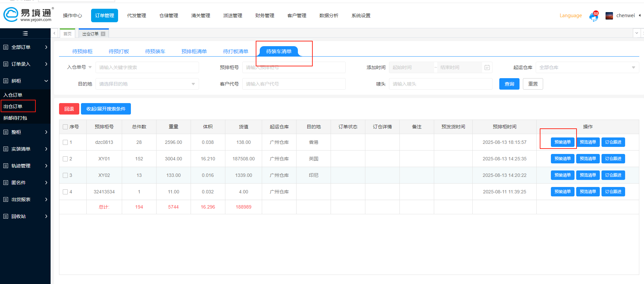
Task: Click the left arrow tab scroll icon
Action: [54, 33]
